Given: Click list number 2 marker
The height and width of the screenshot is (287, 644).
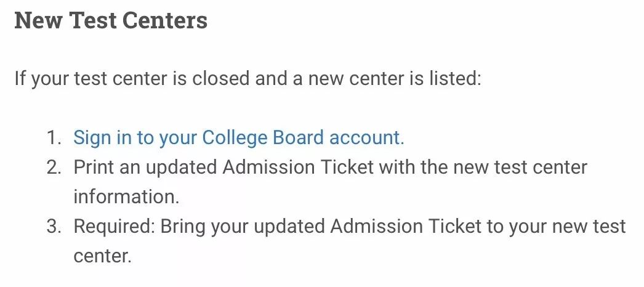Looking at the screenshot, I should click(x=54, y=168).
